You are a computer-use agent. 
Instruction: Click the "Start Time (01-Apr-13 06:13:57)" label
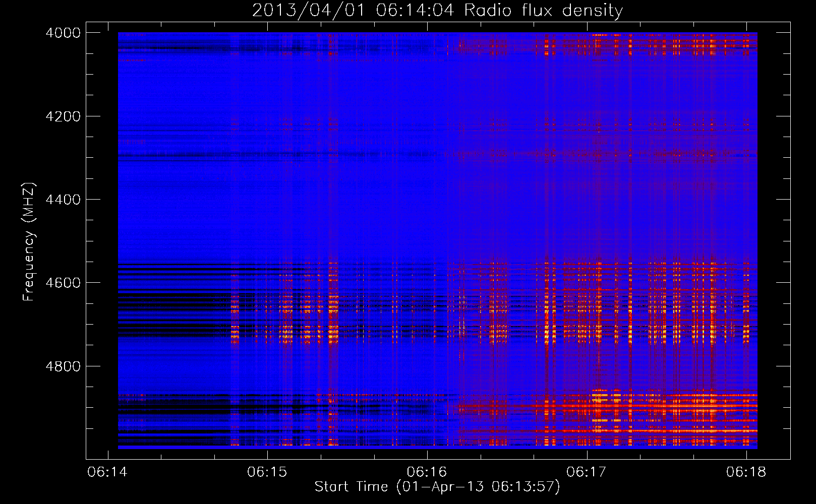(437, 487)
